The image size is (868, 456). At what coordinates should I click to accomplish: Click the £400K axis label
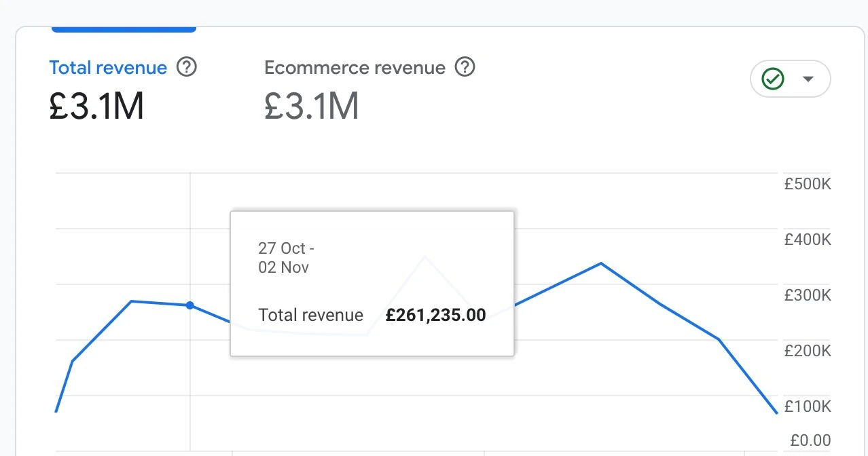click(x=808, y=240)
